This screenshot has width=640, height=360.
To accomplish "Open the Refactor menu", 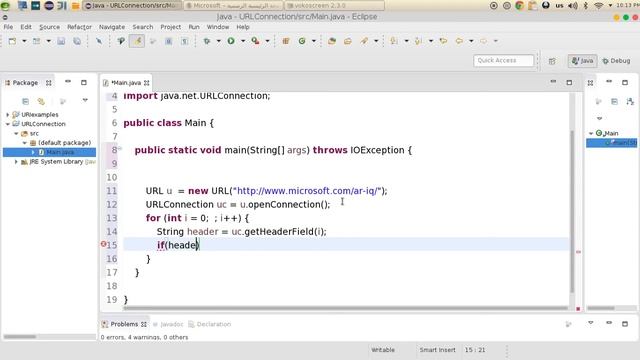I will [79, 27].
